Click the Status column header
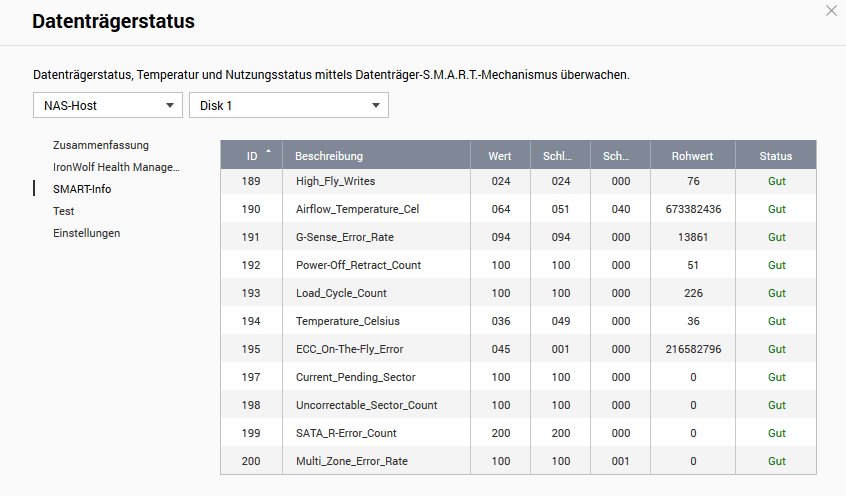The width and height of the screenshot is (846, 496). click(776, 156)
